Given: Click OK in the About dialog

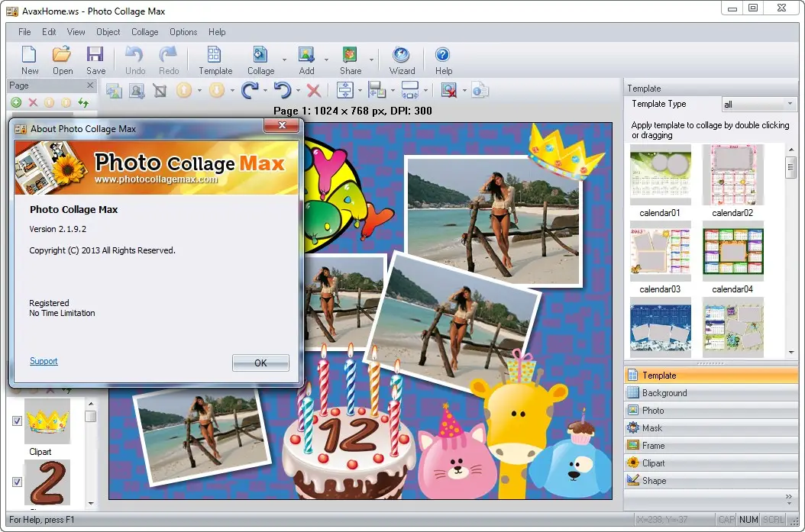Looking at the screenshot, I should tap(260, 363).
